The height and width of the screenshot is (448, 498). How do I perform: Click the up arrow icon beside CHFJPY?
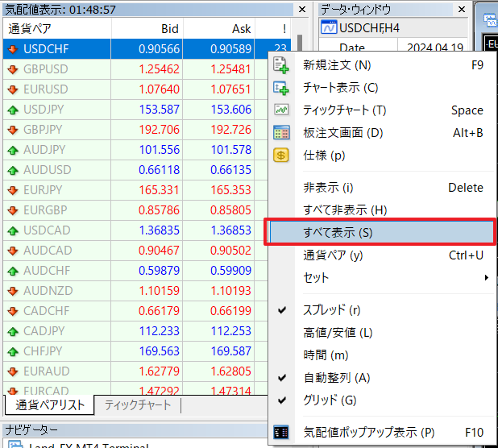coord(13,351)
